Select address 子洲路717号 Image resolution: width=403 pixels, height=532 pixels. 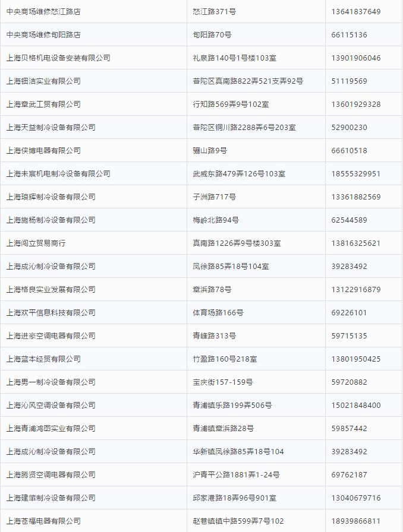coord(215,197)
